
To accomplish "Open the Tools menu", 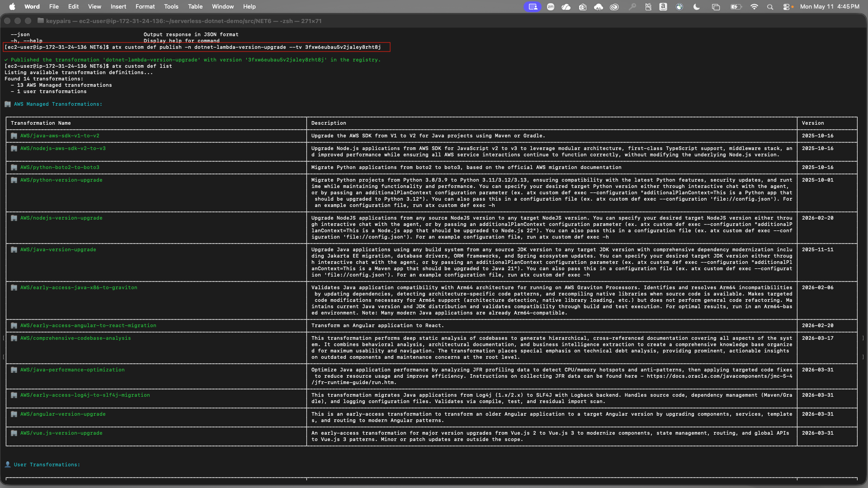I will pos(171,6).
